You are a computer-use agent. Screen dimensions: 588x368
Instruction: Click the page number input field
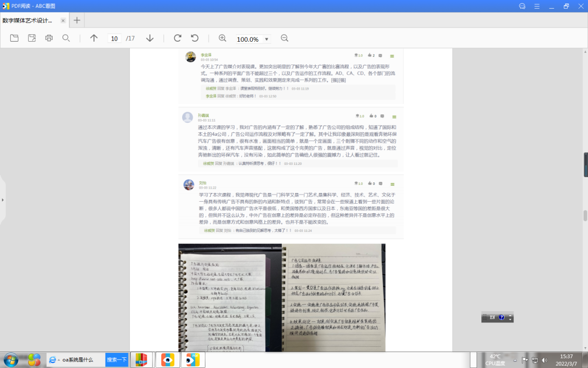click(x=114, y=39)
